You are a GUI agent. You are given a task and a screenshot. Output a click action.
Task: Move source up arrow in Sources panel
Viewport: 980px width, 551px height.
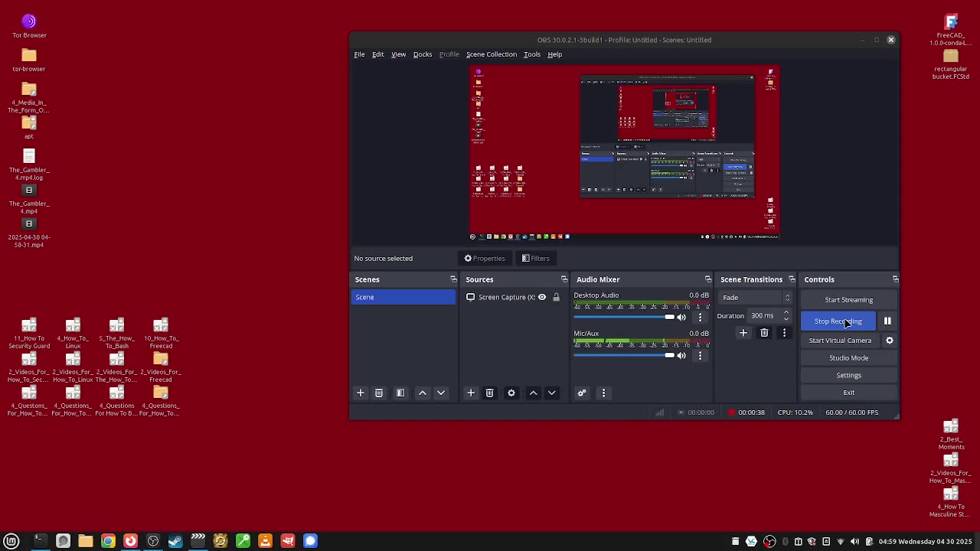534,393
